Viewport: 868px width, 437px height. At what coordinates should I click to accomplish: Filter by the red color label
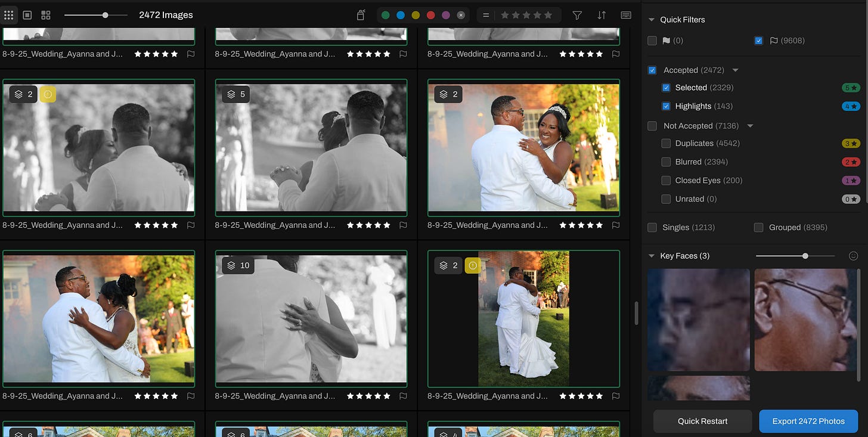(430, 15)
